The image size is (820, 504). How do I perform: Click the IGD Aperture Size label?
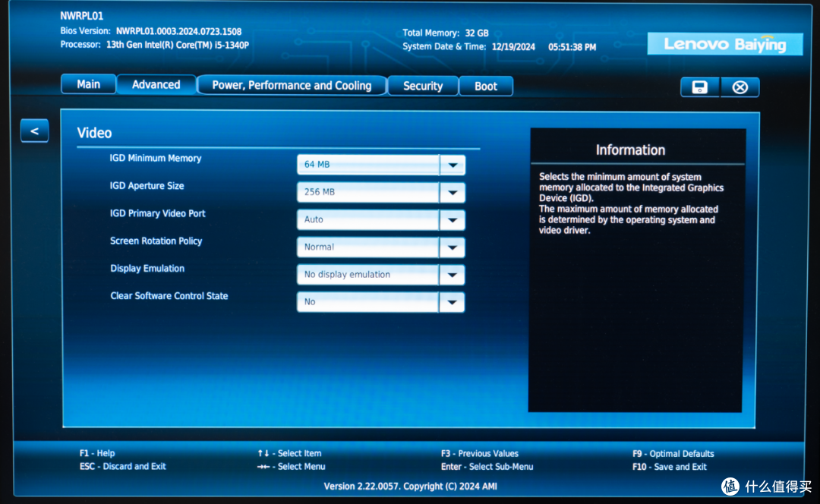tap(147, 186)
